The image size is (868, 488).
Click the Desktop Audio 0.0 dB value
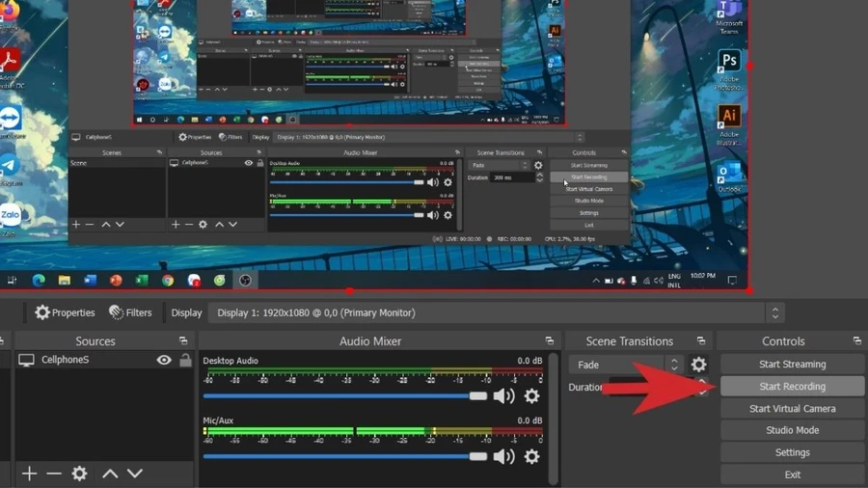529,360
